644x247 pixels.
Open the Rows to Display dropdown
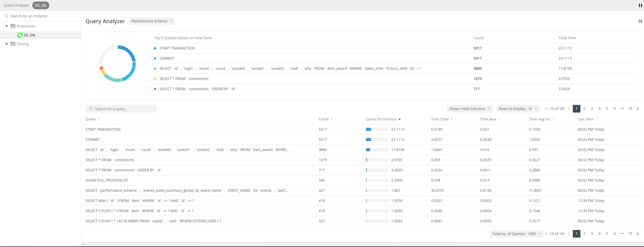point(518,109)
